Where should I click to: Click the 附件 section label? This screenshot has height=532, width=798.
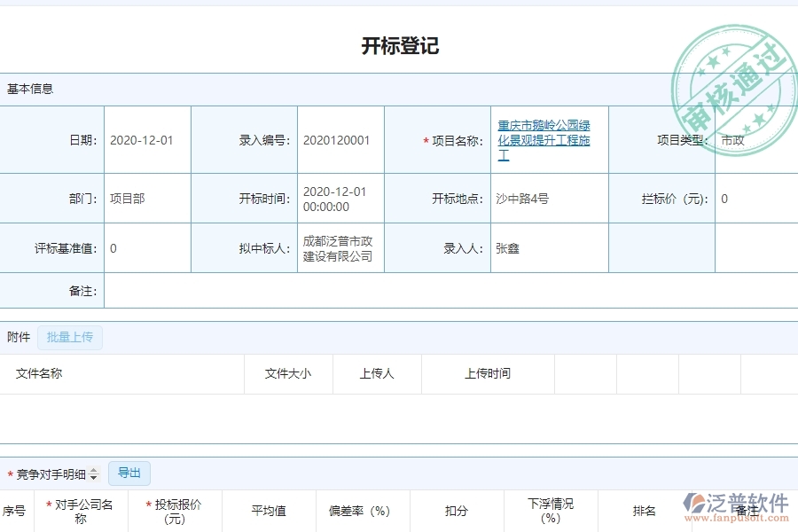(18, 337)
